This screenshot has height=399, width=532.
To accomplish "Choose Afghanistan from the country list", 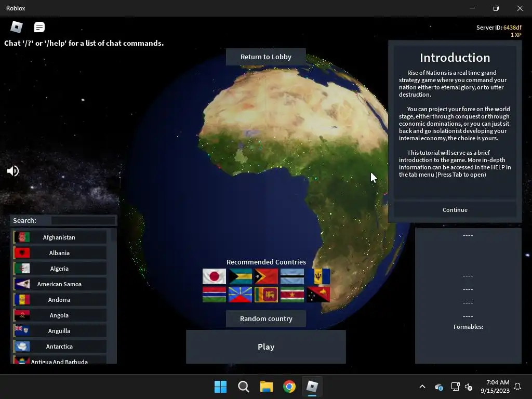I will [60, 237].
